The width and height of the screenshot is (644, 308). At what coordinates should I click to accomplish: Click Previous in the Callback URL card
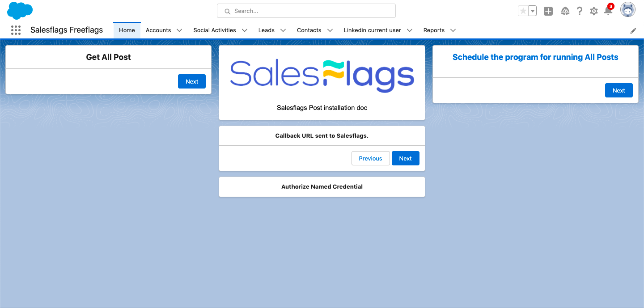[x=371, y=158]
